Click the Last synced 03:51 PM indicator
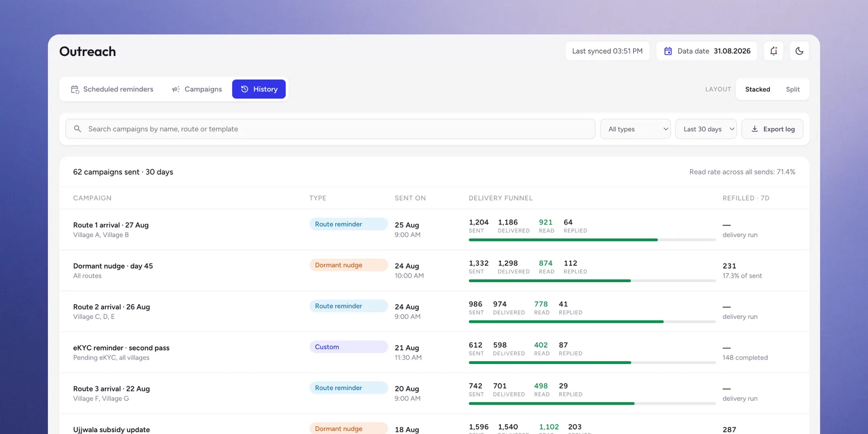Image resolution: width=868 pixels, height=434 pixels. [x=608, y=51]
